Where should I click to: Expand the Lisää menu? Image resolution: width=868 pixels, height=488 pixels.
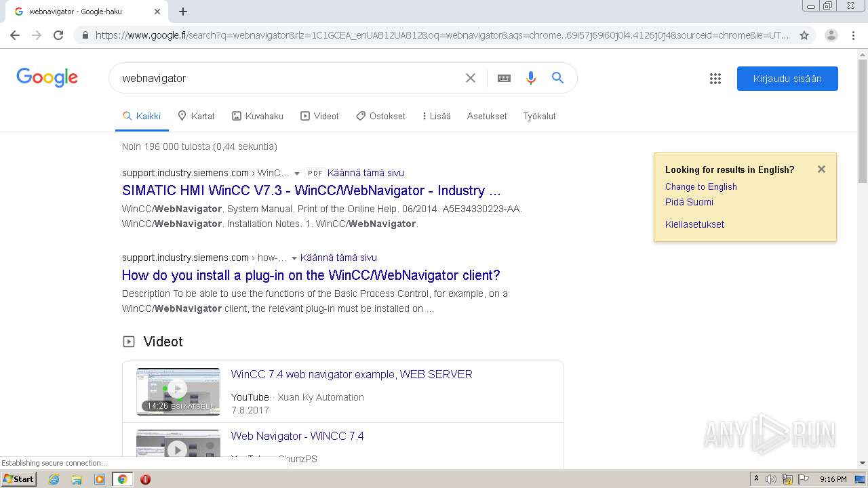[x=436, y=116]
